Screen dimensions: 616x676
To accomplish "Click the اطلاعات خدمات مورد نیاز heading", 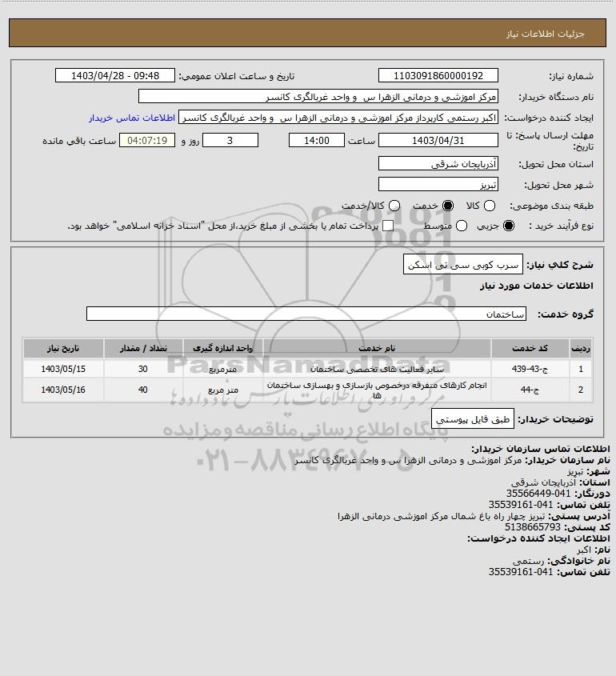I will (537, 286).
